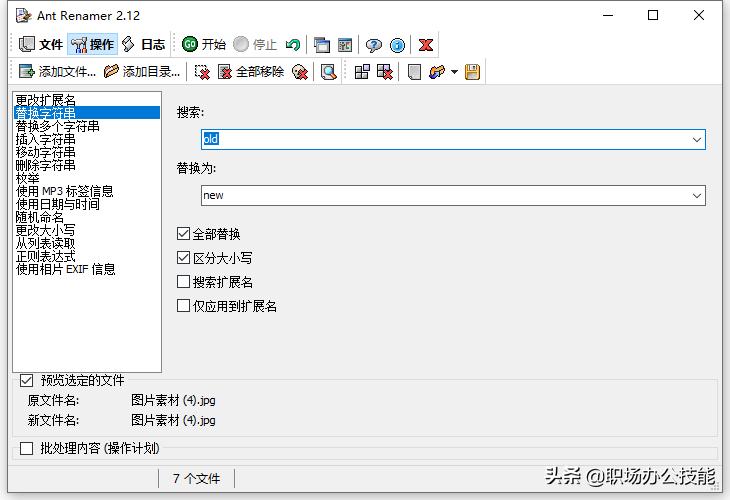Open help via the question bubble icon

click(373, 45)
